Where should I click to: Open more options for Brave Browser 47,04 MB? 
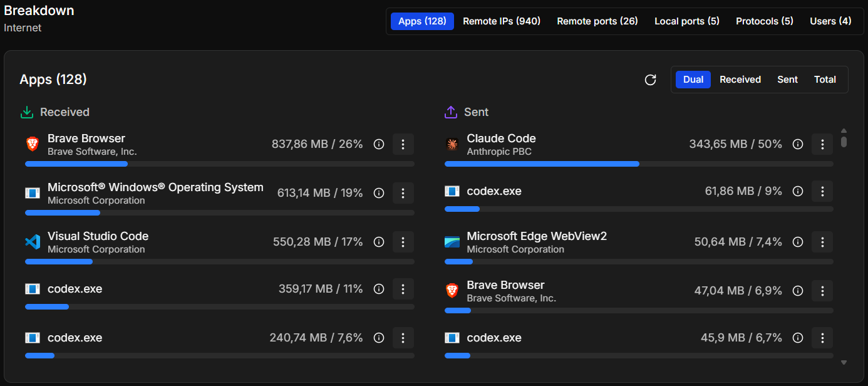click(x=822, y=291)
